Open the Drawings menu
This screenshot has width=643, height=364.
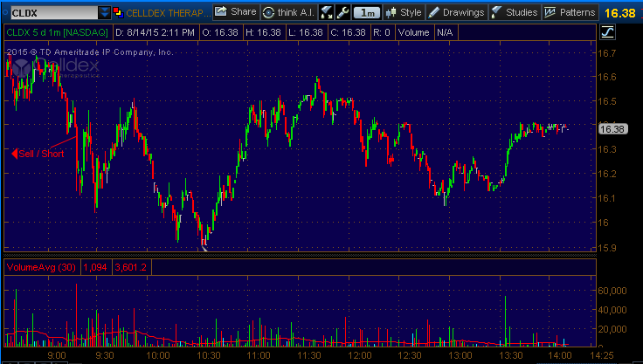[456, 12]
